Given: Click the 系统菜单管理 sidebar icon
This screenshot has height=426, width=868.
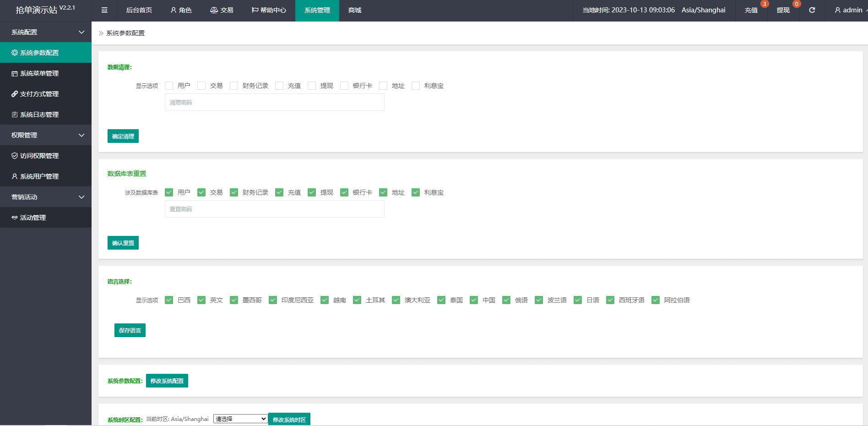Looking at the screenshot, I should coord(15,73).
